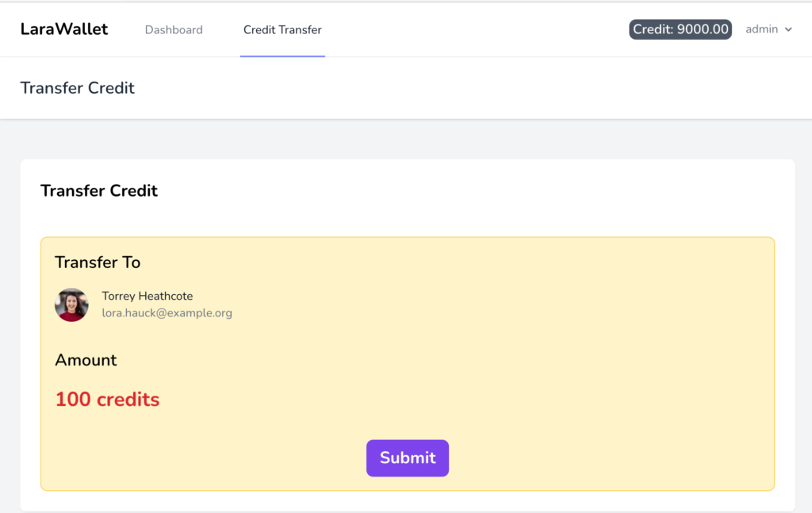Open the Dashboard tab
Viewport: 812px width, 513px height.
[174, 30]
